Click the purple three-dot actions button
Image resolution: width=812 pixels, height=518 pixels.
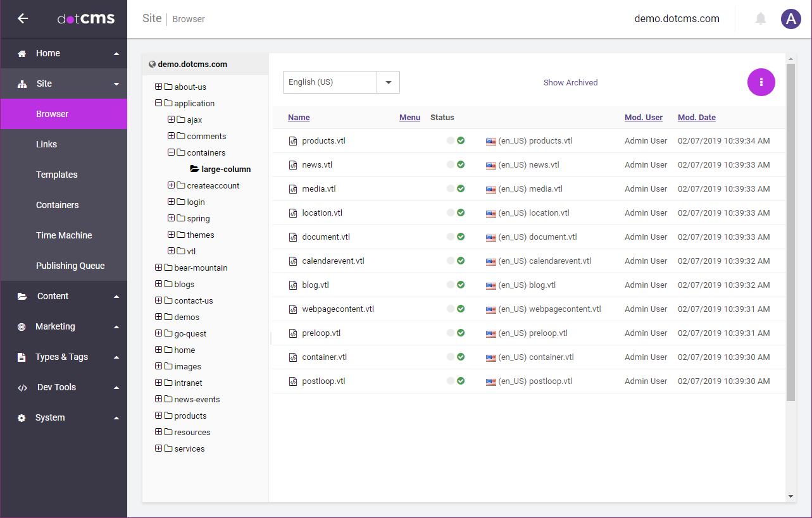pos(761,82)
